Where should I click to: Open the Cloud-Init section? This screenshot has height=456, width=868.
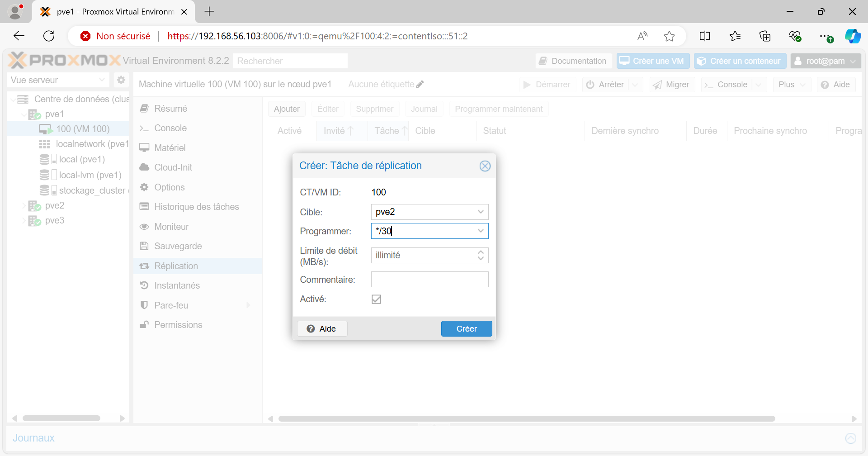point(198,167)
